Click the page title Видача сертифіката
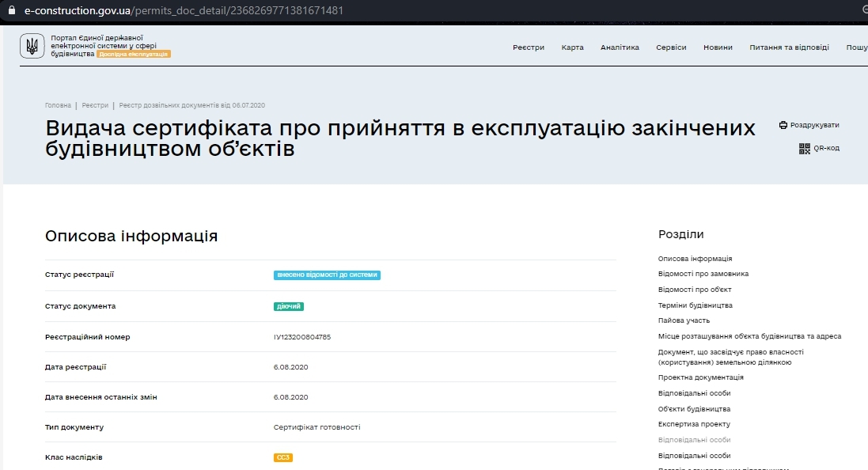 click(400, 138)
